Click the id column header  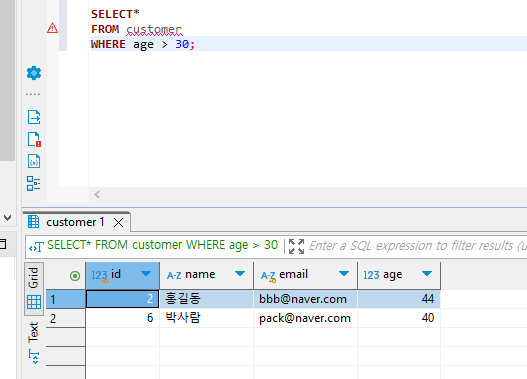tap(122, 276)
